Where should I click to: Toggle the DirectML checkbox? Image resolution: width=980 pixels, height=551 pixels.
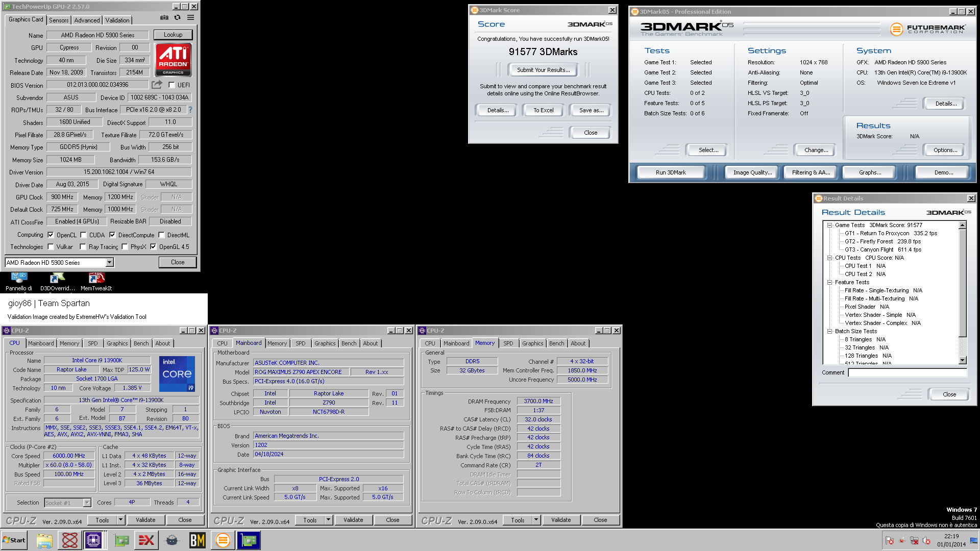161,235
